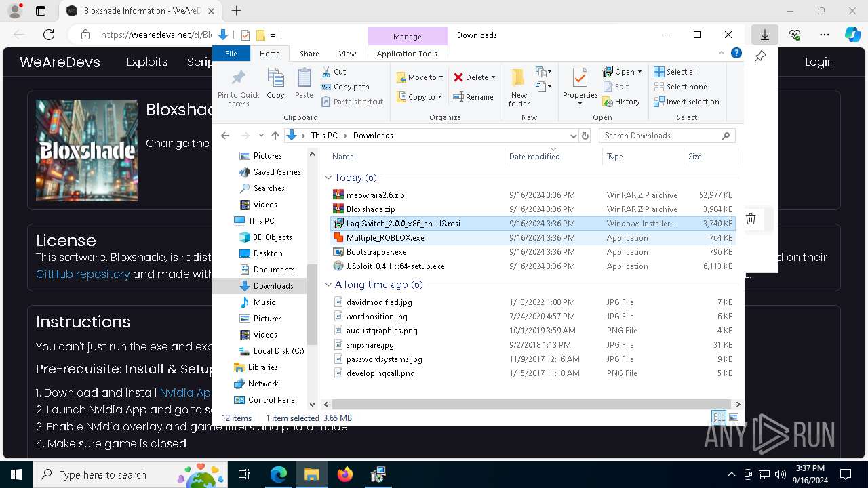Screen dimensions: 868x488
Task: Click Select none in ribbon
Action: [x=680, y=87]
